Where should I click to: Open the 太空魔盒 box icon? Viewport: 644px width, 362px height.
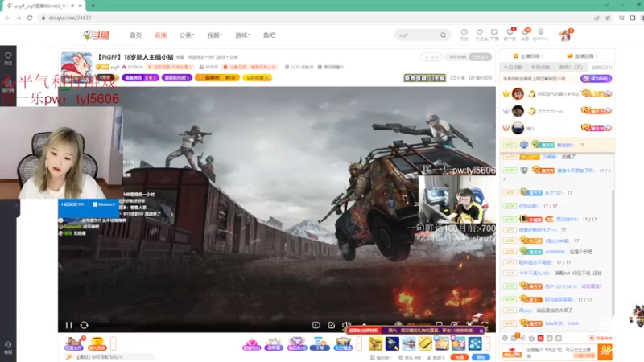[343, 343]
